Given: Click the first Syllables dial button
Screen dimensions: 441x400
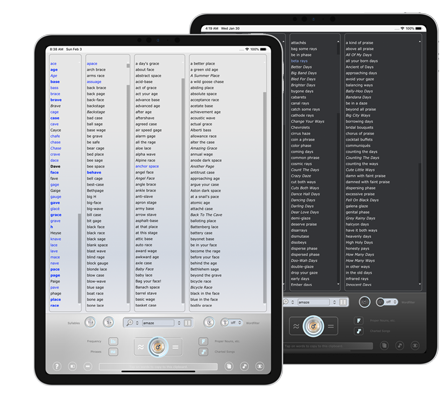Looking at the screenshot, I should pyautogui.click(x=90, y=322).
